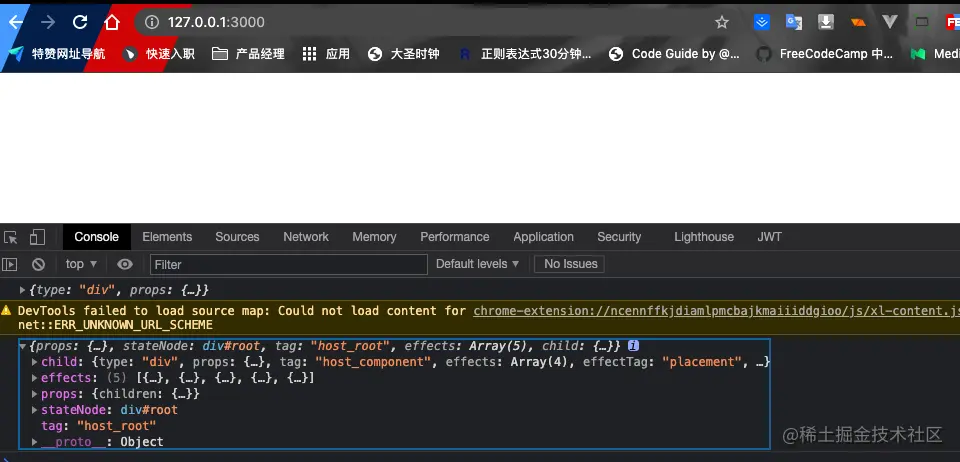The image size is (960, 462).
Task: Open 快速入职 bookmark
Action: pos(159,54)
